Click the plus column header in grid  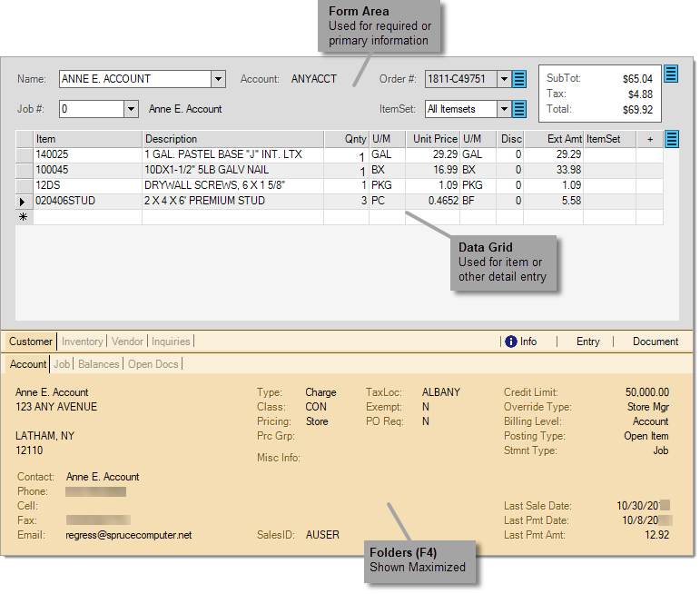650,139
